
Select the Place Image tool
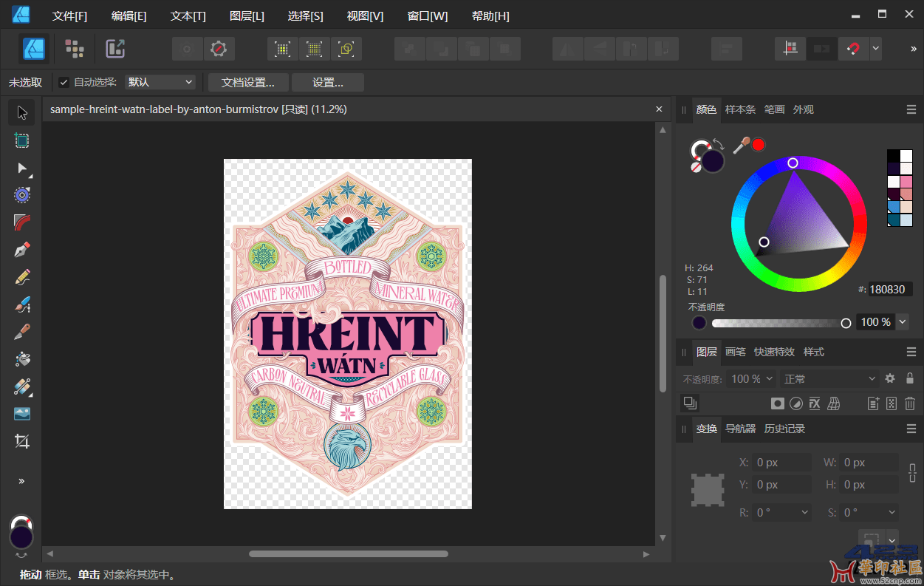pos(22,414)
